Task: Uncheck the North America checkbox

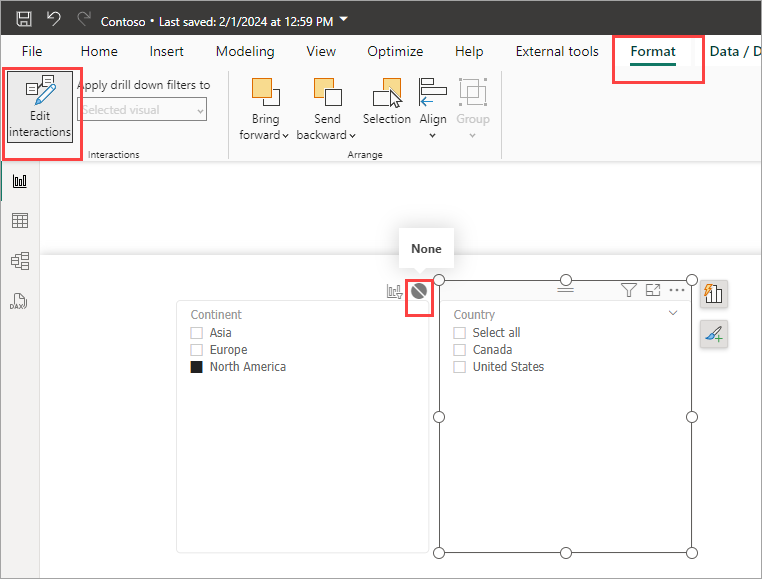Action: (196, 367)
